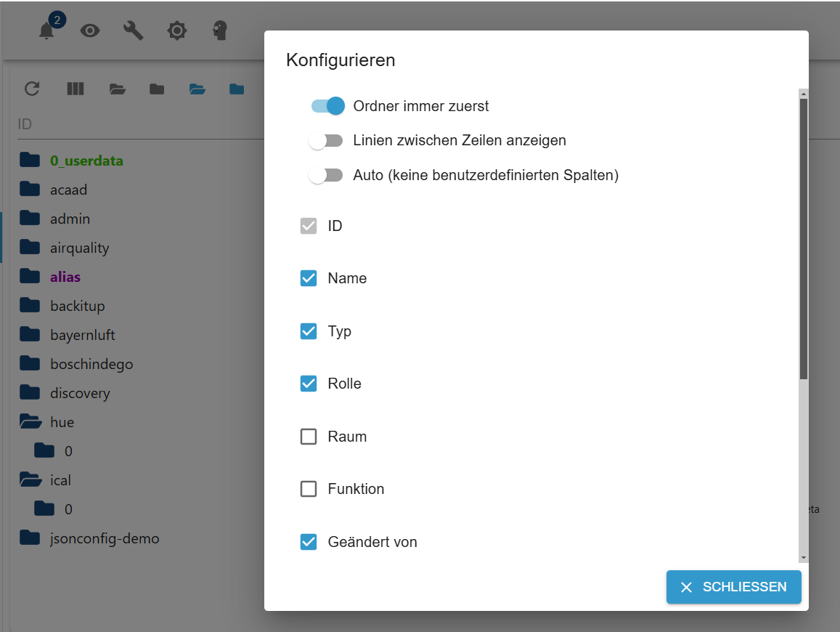The image size is (840, 632).
Task: Check the Raum checkbox
Action: pos(309,437)
